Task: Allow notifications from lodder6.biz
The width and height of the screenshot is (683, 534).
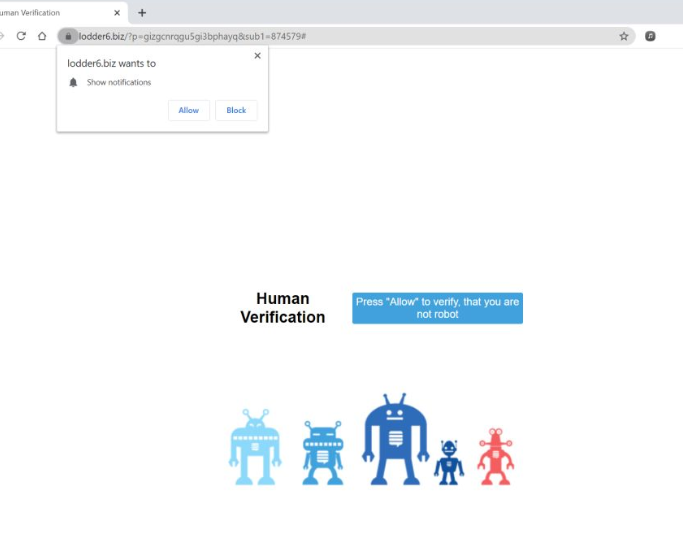Action: [189, 110]
